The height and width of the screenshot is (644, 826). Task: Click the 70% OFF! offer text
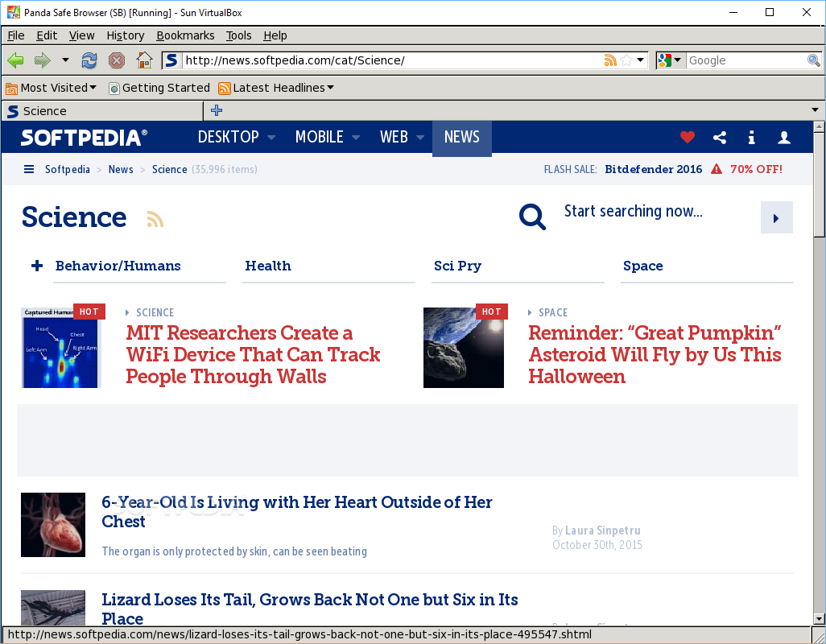[756, 169]
